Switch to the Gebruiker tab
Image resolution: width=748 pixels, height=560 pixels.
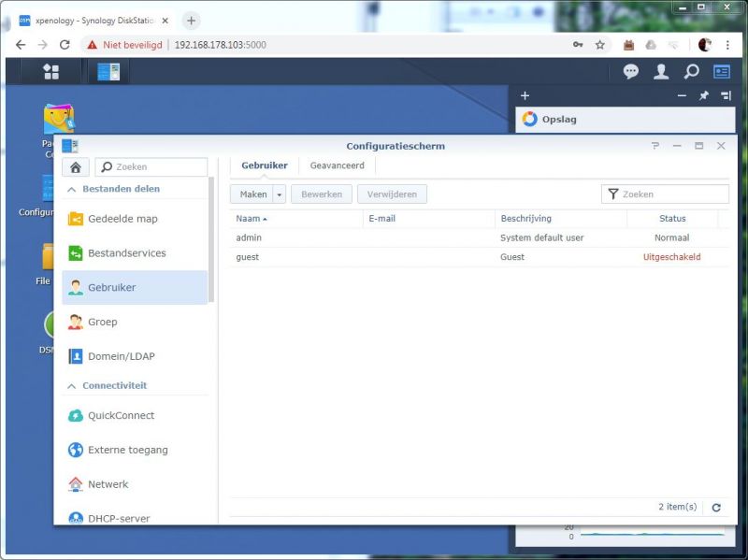click(x=265, y=165)
